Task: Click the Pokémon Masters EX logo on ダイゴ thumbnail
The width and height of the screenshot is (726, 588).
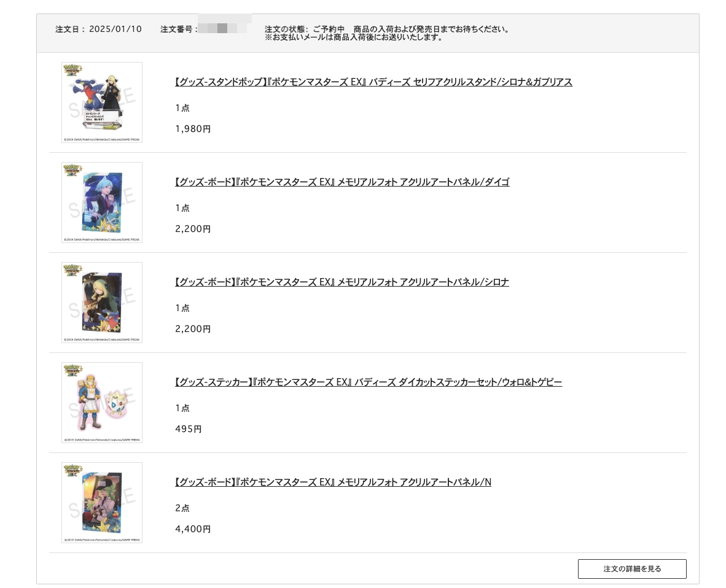Action: pos(72,170)
